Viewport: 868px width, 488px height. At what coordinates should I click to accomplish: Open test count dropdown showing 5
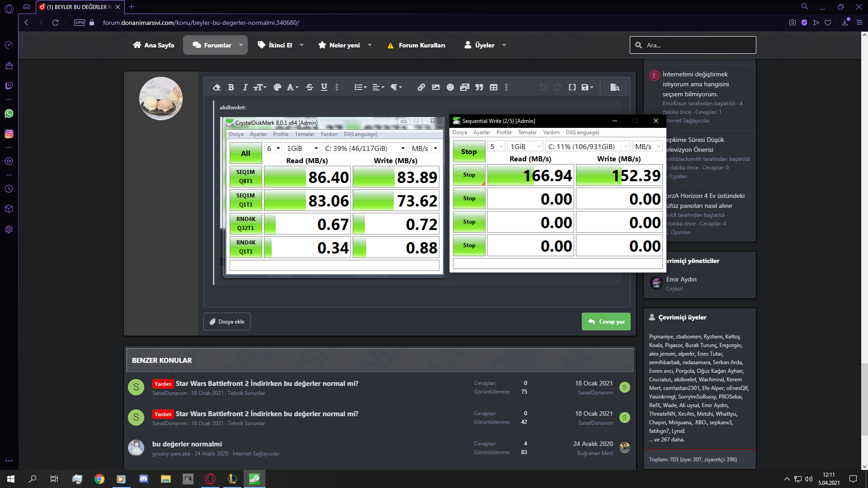pyautogui.click(x=496, y=146)
